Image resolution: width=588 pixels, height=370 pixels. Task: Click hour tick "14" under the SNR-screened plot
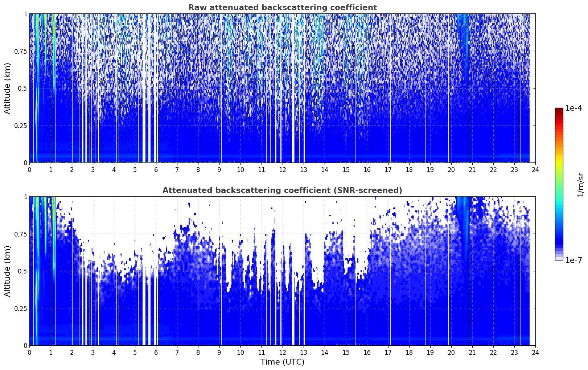point(325,352)
